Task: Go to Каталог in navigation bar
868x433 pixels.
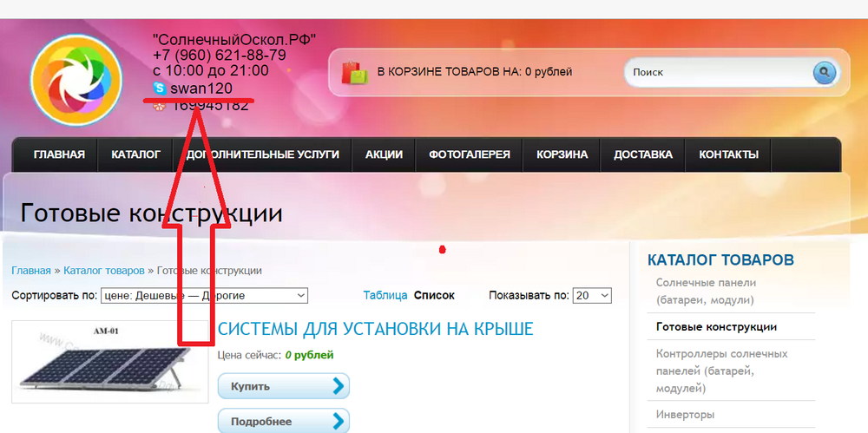Action: pos(135,154)
